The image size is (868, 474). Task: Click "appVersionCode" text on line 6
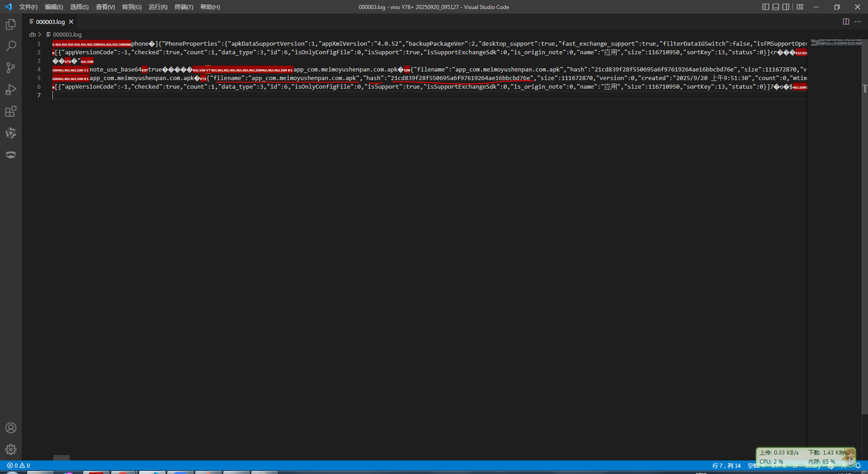click(x=90, y=87)
